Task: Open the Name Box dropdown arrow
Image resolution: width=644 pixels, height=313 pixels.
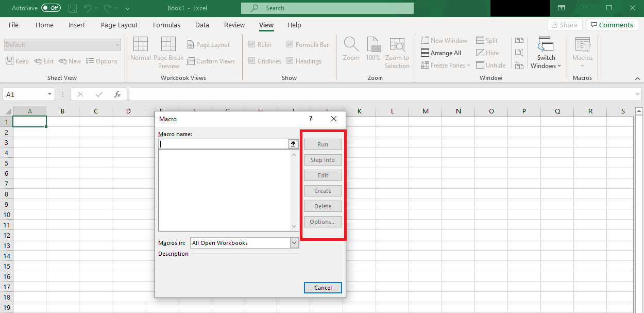Action: pyautogui.click(x=50, y=94)
